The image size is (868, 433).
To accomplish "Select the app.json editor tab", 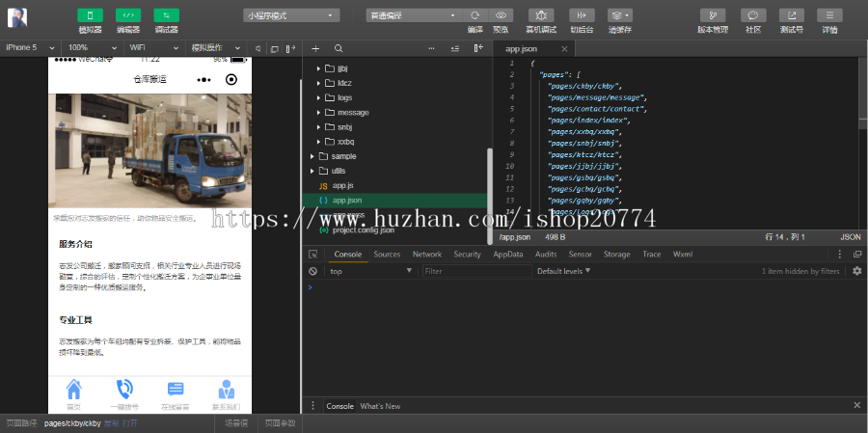I will tap(533, 49).
